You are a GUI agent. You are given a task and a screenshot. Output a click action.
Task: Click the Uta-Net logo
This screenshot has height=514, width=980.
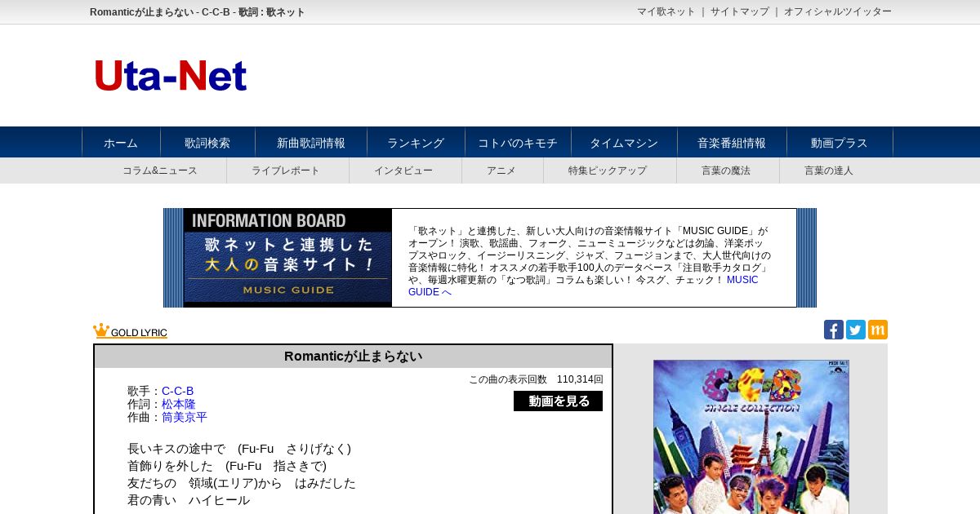click(x=170, y=76)
